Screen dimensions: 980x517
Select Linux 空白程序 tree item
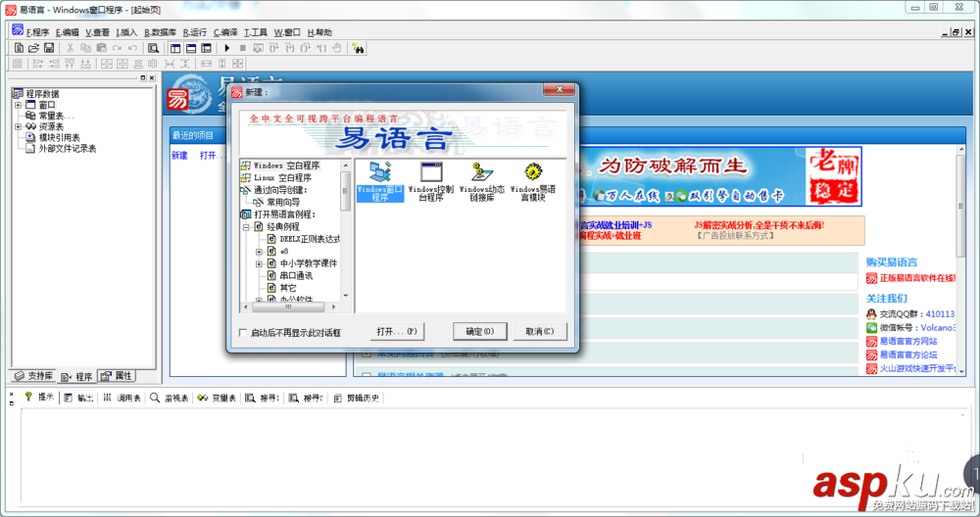click(x=282, y=178)
